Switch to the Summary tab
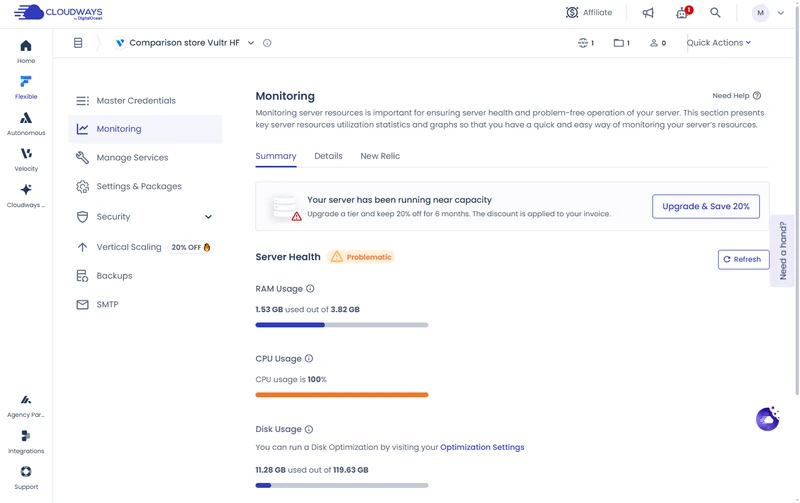Viewport: 800px width, 503px height. [276, 156]
